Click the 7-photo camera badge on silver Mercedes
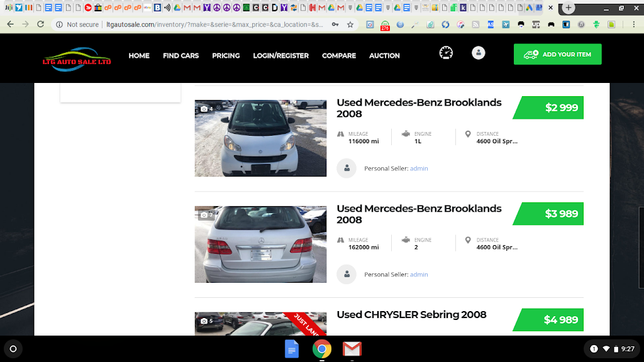The image size is (644, 362). pyautogui.click(x=206, y=215)
